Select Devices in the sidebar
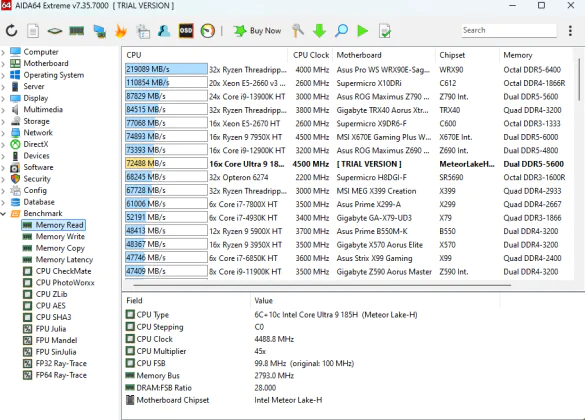The image size is (585, 420). pos(36,156)
